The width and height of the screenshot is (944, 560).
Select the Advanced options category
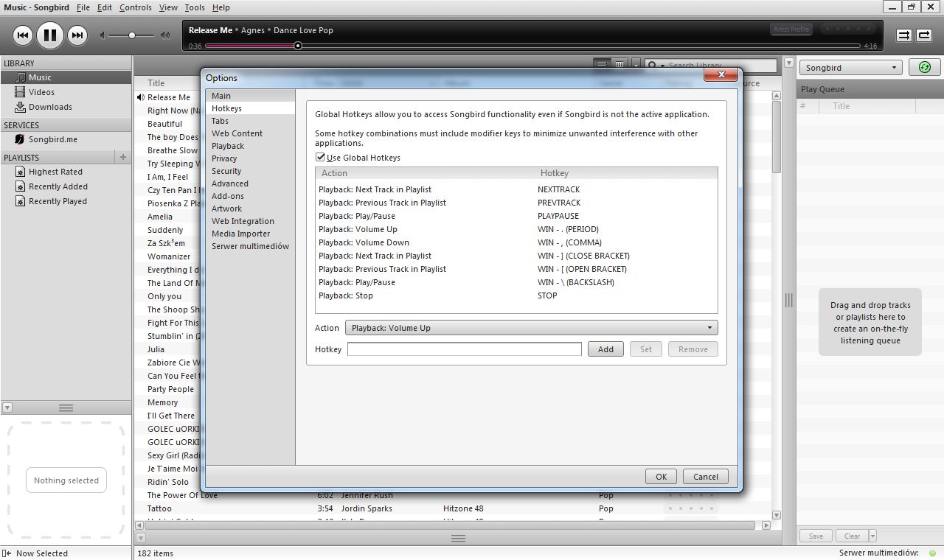tap(250, 183)
